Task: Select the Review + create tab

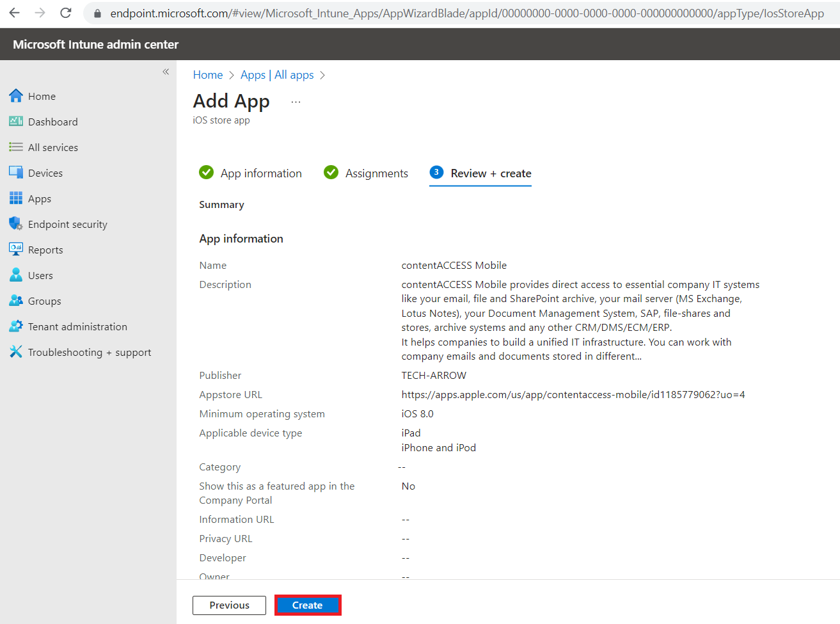Action: click(491, 173)
